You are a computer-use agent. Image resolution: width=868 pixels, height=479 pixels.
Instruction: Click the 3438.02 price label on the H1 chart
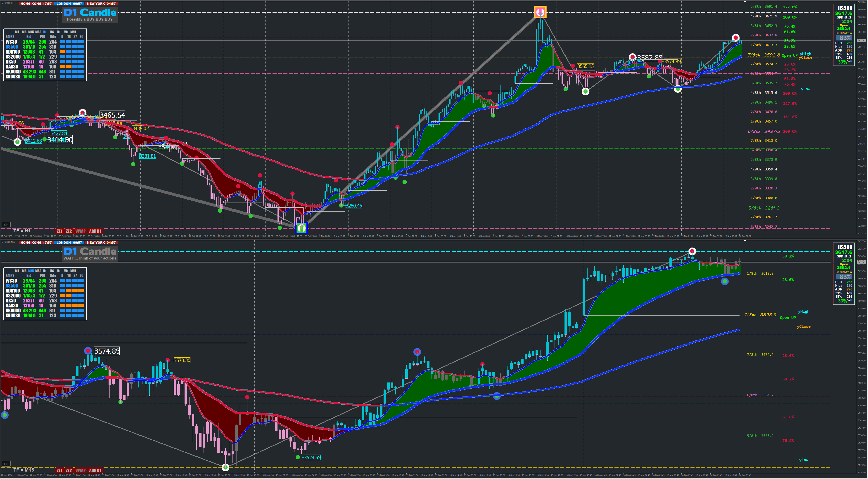point(140,128)
